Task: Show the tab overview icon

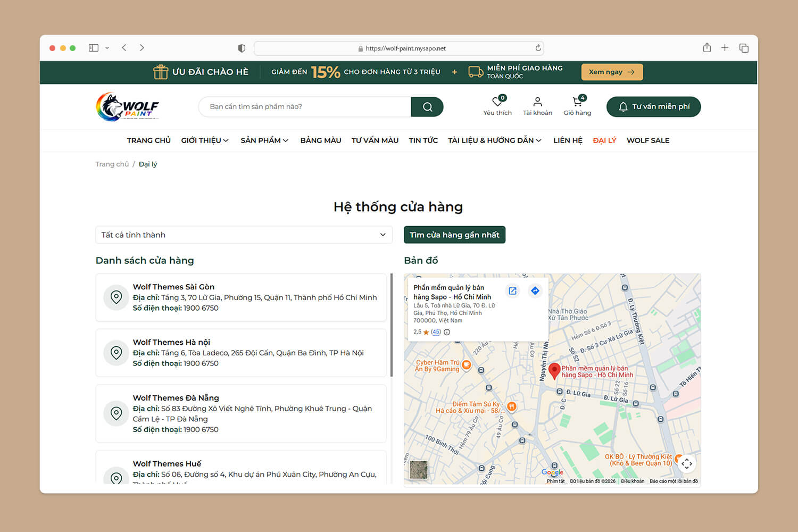Action: [744, 48]
